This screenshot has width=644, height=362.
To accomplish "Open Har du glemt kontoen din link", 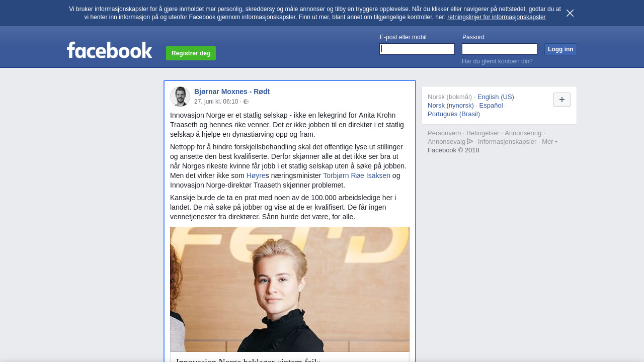I will (497, 61).
